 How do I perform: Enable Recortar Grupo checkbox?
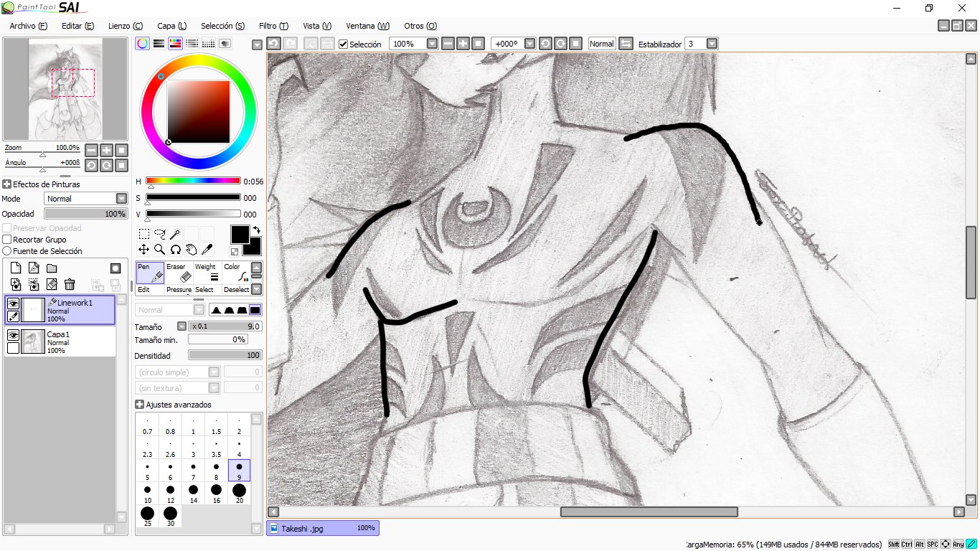(x=7, y=240)
